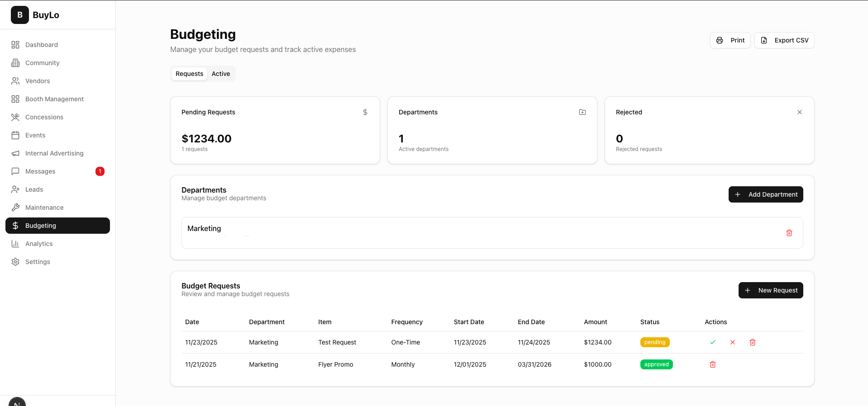Click the pending status badge
Screen dimensions: 868x406
655,342
